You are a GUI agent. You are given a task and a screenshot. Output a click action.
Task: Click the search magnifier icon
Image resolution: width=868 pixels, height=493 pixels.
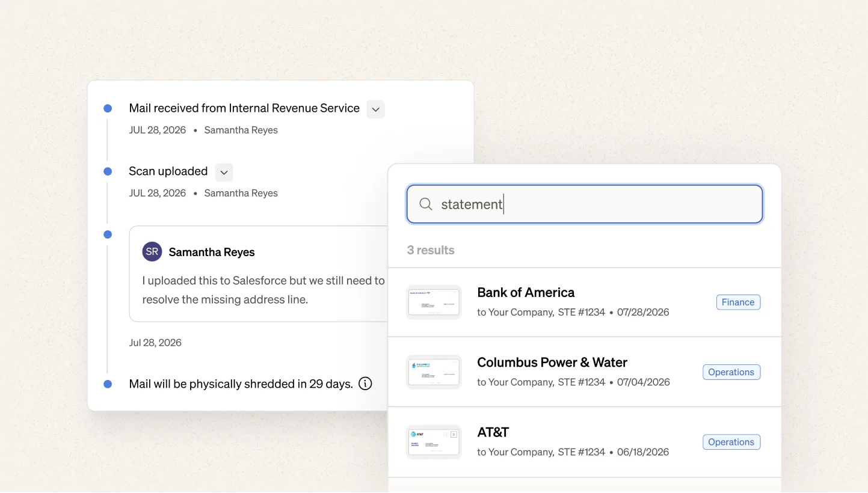[x=426, y=204]
